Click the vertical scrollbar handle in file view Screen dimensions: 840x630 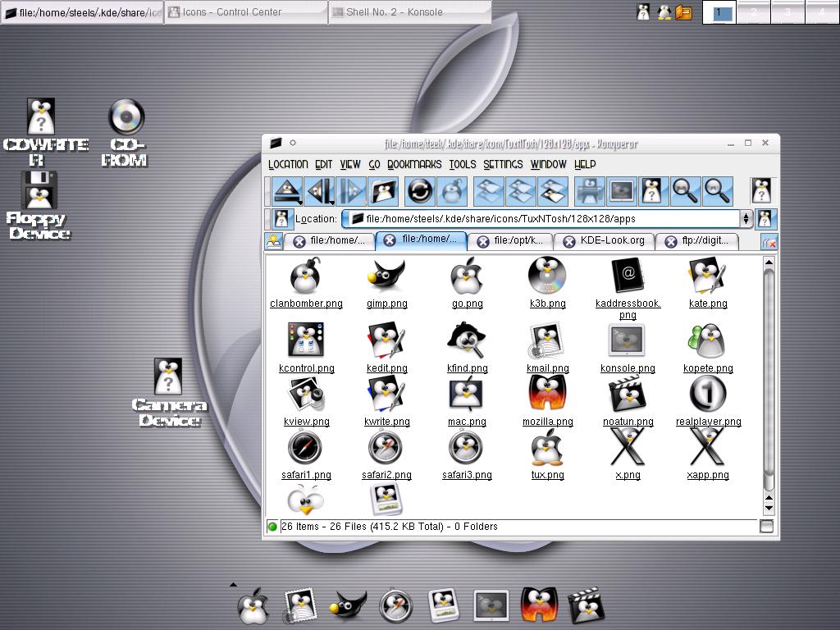click(769, 379)
